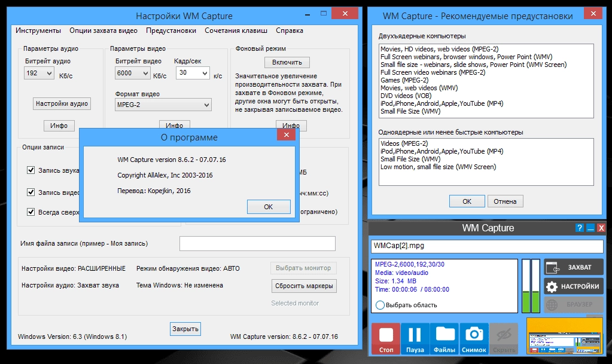
Task: Close the О программе dialog
Action: (287, 134)
